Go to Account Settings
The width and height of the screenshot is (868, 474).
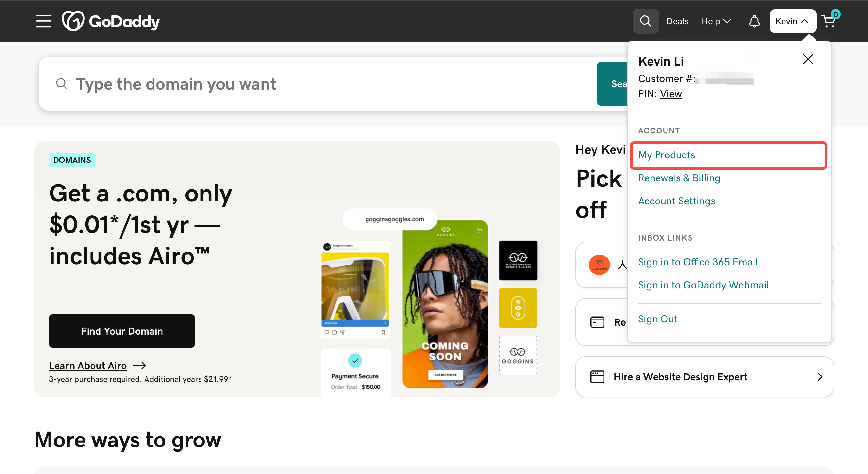676,201
